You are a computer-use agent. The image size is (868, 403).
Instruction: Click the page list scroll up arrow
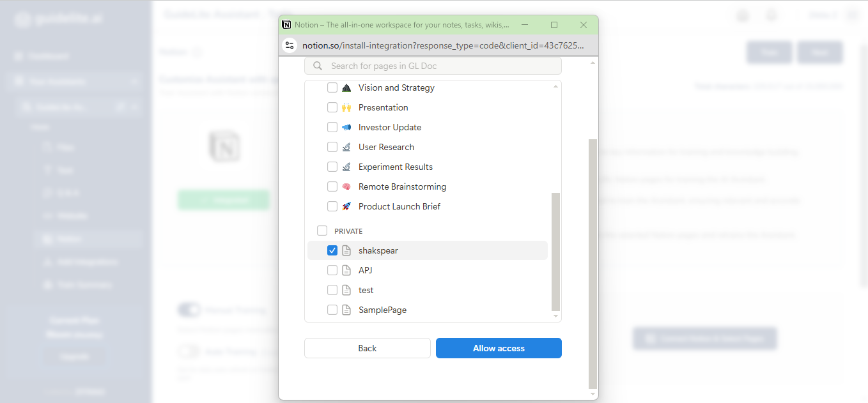coord(555,86)
